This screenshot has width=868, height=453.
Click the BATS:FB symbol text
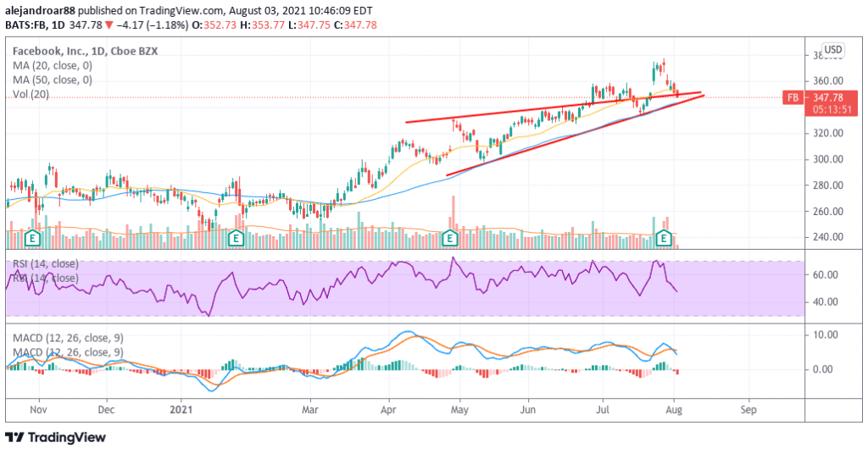pyautogui.click(x=25, y=25)
